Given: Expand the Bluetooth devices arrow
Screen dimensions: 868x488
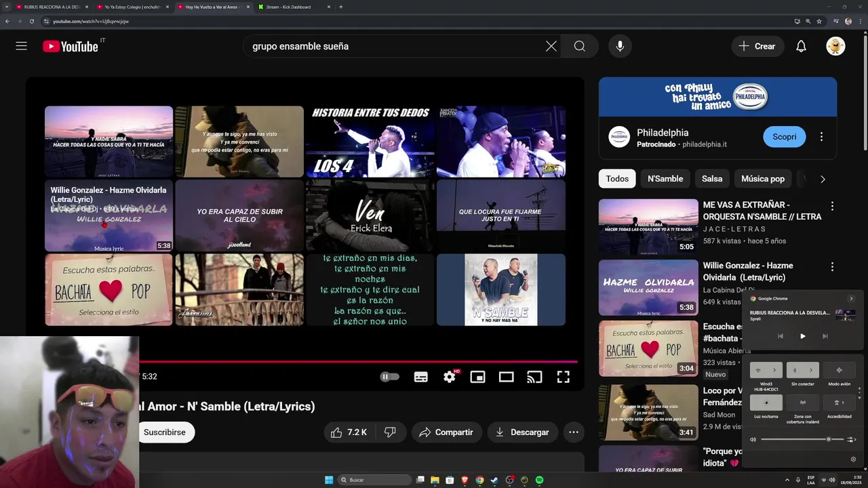Looking at the screenshot, I should pyautogui.click(x=811, y=370).
